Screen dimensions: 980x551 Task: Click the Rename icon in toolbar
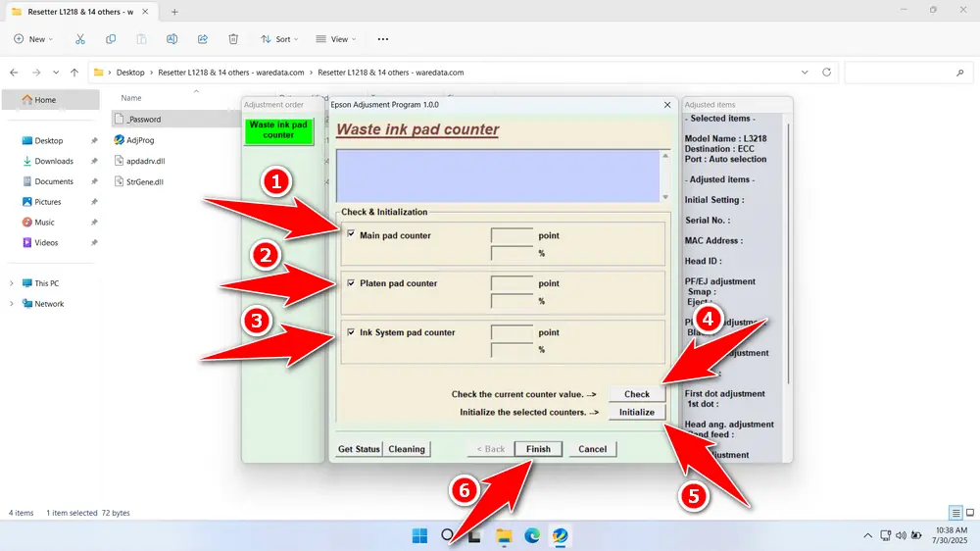click(x=171, y=39)
